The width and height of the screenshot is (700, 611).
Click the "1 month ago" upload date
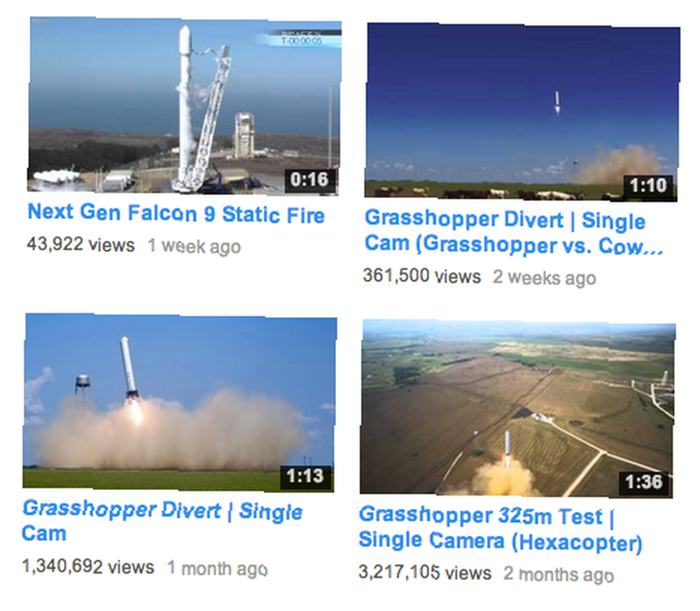(218, 569)
